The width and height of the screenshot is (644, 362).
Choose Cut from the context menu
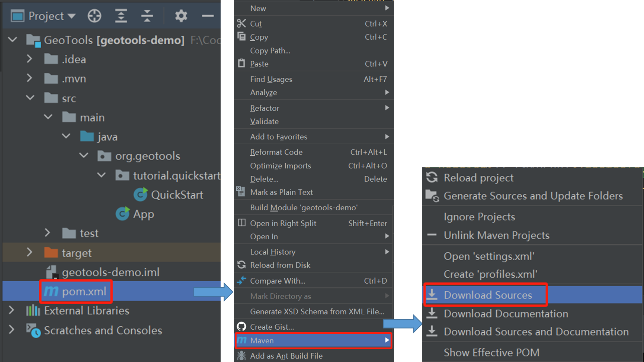coord(314,24)
